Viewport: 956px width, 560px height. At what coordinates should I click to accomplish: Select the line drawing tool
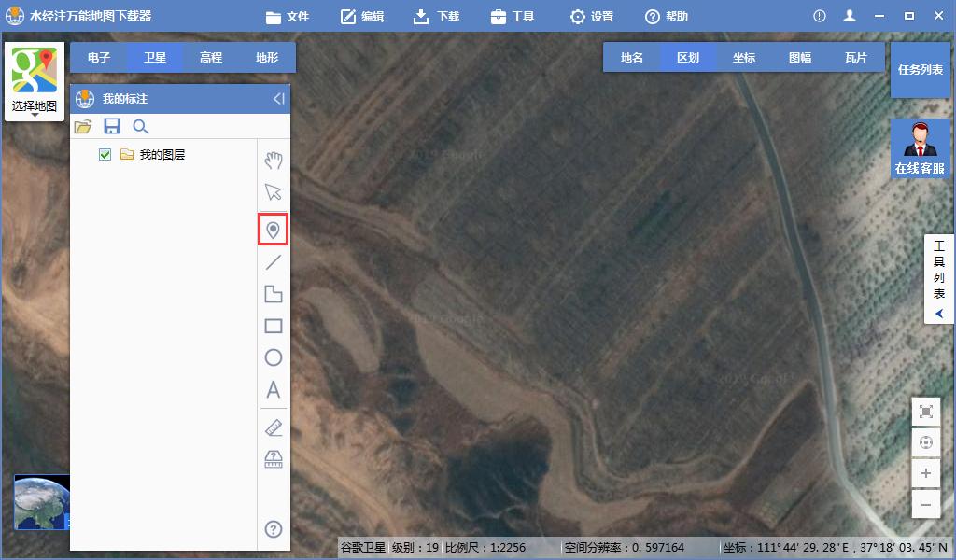coord(274,262)
